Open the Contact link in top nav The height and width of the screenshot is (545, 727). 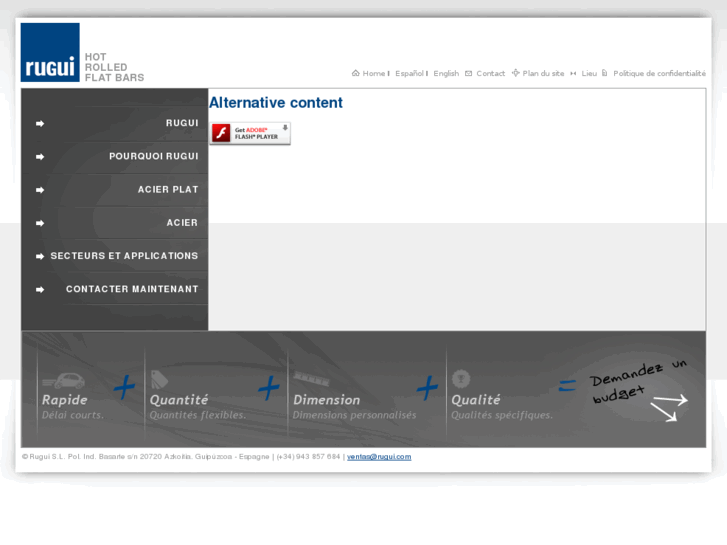tap(491, 73)
